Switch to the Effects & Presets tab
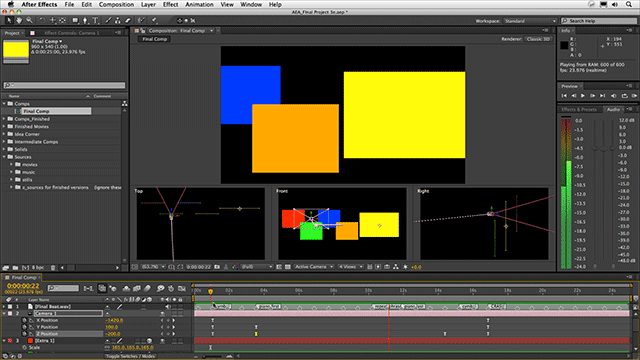640x360 pixels. (x=579, y=109)
